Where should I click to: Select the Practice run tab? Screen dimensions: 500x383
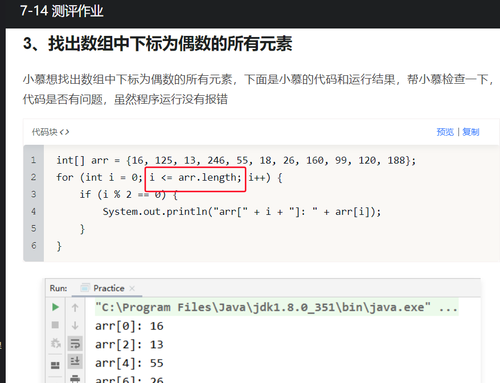[109, 288]
